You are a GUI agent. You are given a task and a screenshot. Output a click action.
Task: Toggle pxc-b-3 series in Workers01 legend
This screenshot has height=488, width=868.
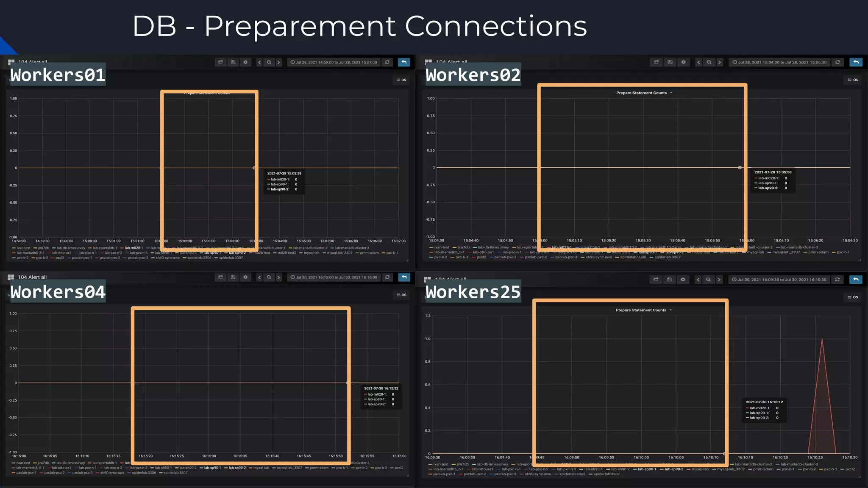pyautogui.click(x=39, y=258)
